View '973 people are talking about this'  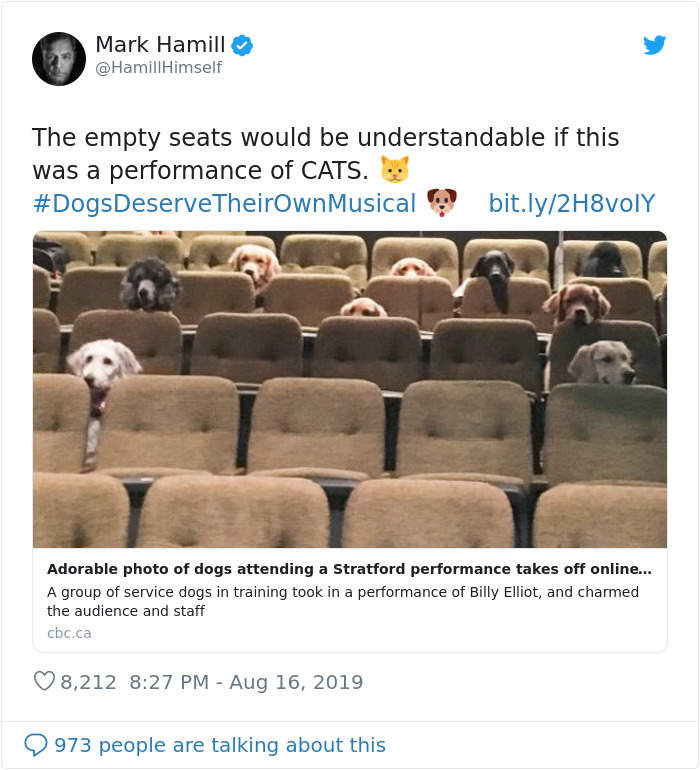tap(219, 745)
